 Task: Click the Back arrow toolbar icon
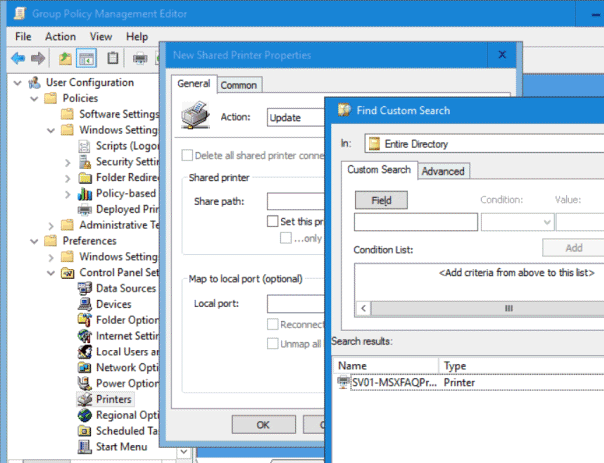(x=18, y=59)
